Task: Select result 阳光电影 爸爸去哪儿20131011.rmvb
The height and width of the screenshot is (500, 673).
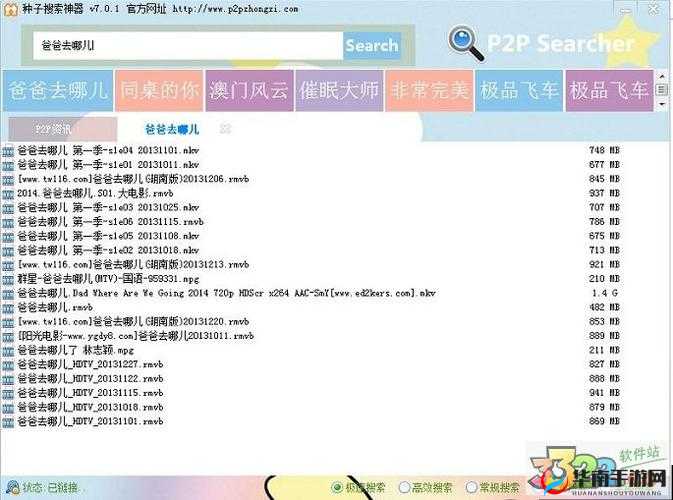Action: click(136, 336)
